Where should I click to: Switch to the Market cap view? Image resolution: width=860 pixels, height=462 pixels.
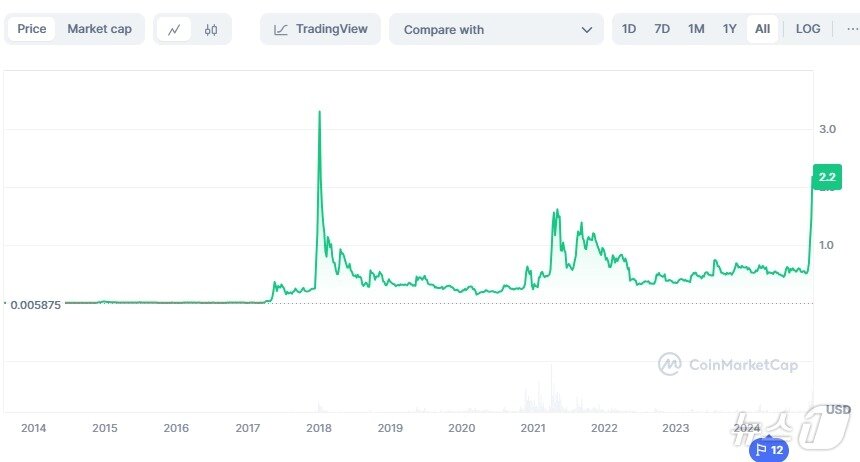pyautogui.click(x=99, y=29)
